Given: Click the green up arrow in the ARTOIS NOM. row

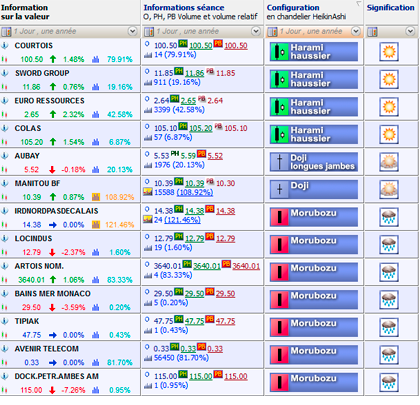Looking at the screenshot, I should [53, 280].
